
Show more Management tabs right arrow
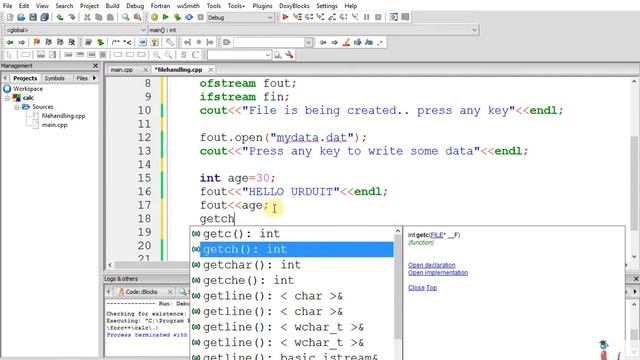[x=94, y=78]
